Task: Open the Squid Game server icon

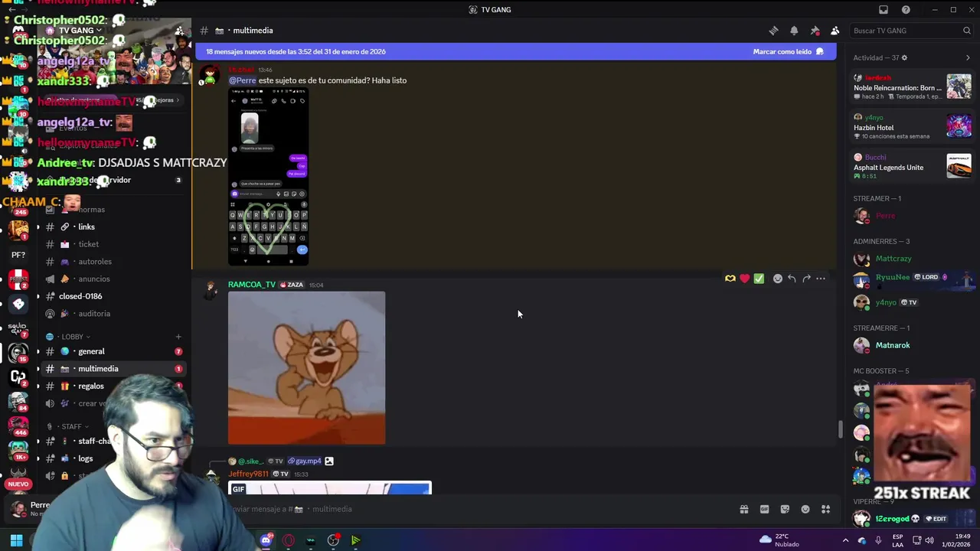Action: tap(18, 329)
